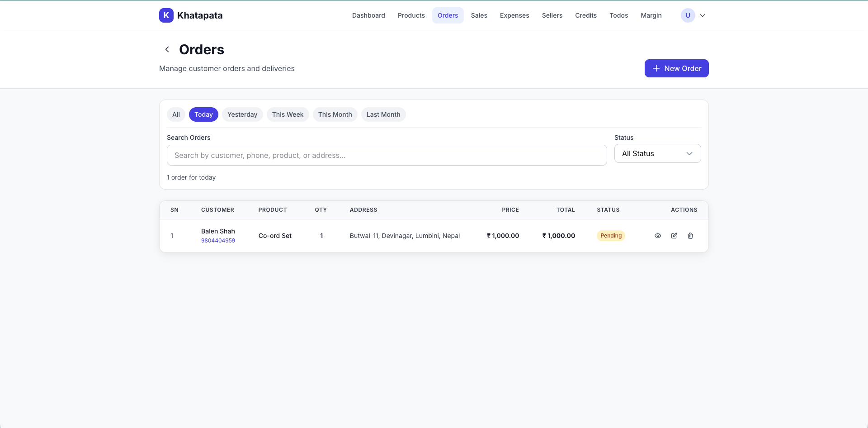Select the This Week filter chip
This screenshot has width=868, height=428.
[x=288, y=114]
